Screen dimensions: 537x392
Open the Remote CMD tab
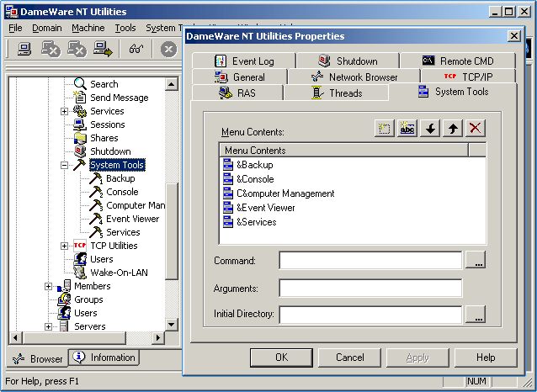[x=458, y=61]
